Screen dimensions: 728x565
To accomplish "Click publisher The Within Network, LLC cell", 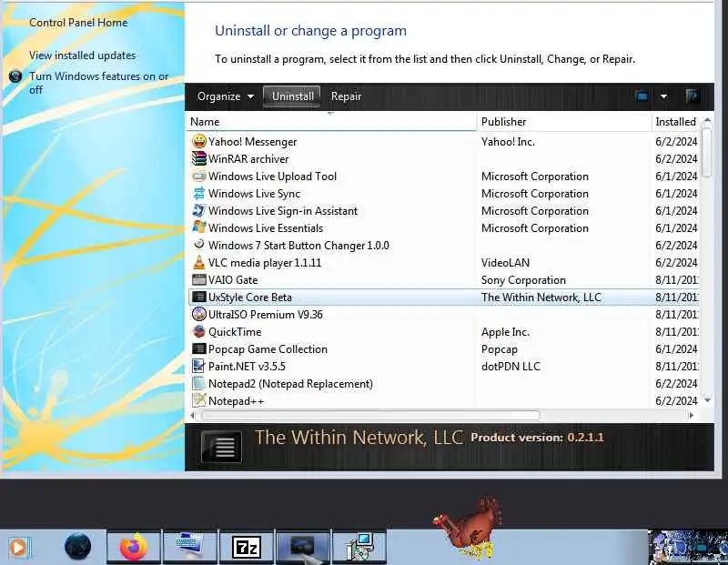I will pyautogui.click(x=541, y=298).
